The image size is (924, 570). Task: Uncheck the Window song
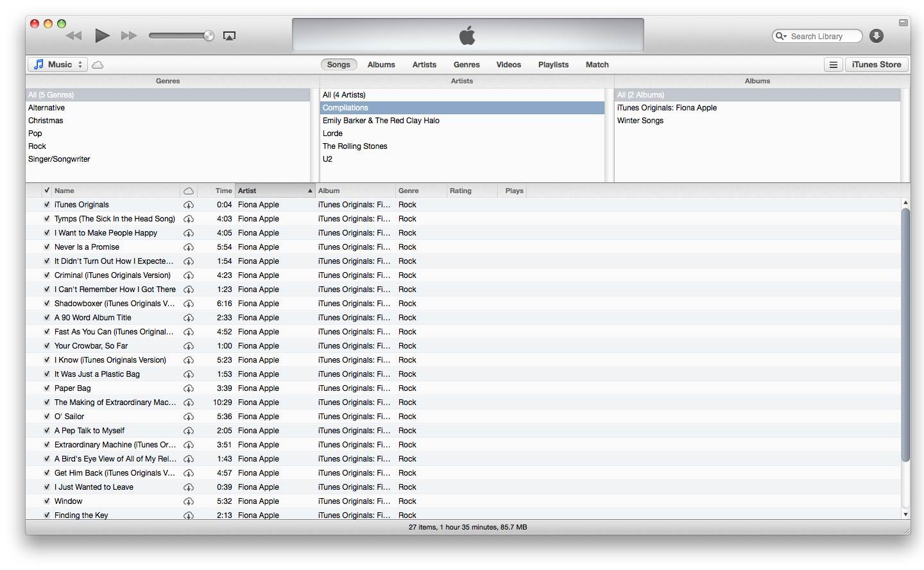[47, 501]
